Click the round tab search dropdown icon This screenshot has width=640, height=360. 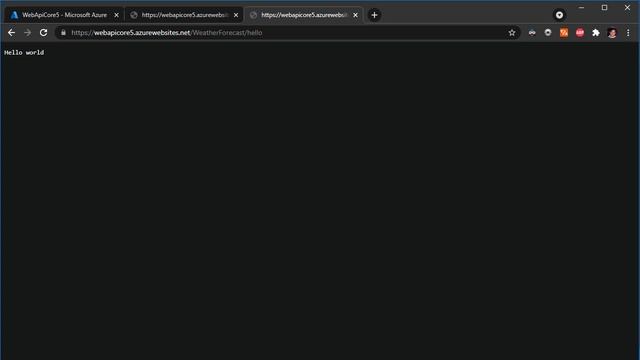click(x=559, y=15)
